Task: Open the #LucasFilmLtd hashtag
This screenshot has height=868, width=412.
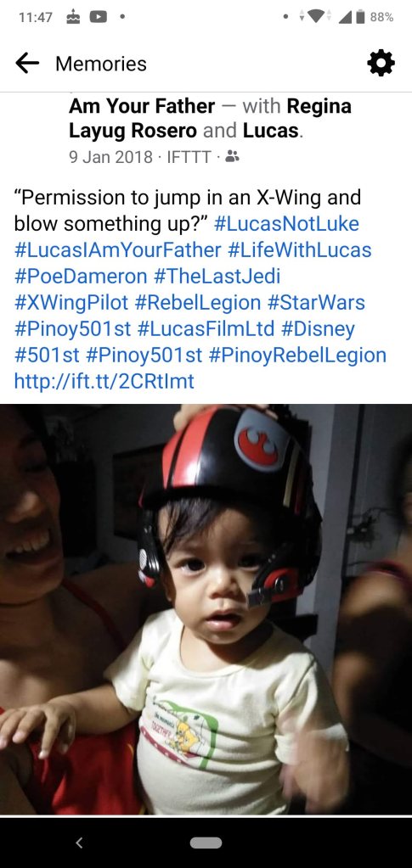Action: (x=206, y=328)
